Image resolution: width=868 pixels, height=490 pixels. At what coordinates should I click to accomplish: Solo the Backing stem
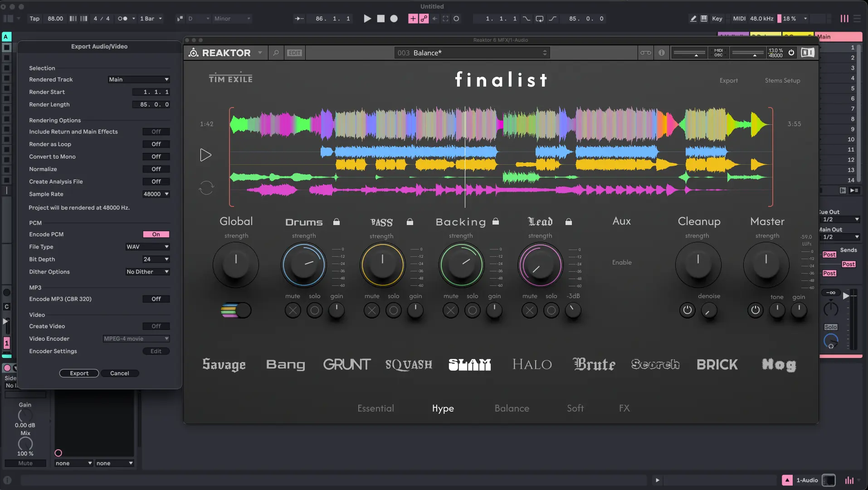(473, 310)
